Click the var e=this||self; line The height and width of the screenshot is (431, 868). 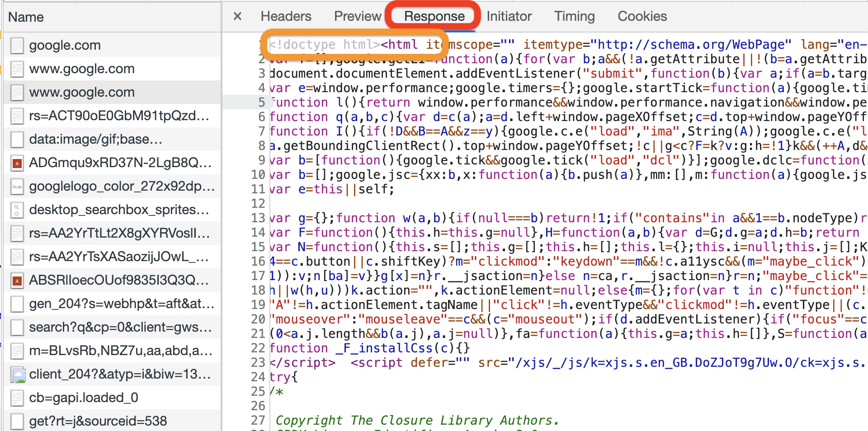click(x=332, y=189)
